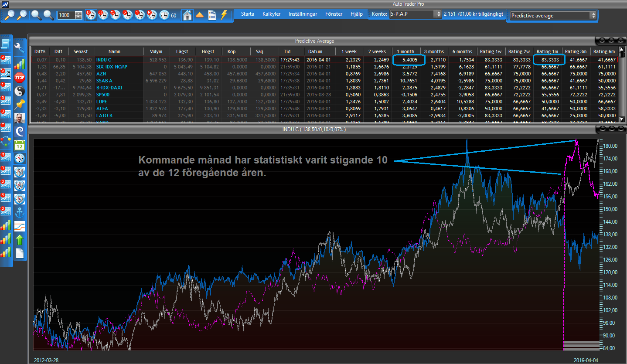The image size is (627, 364).
Task: Select the 5-minute timeframe clock icon
Action: (x=127, y=15)
